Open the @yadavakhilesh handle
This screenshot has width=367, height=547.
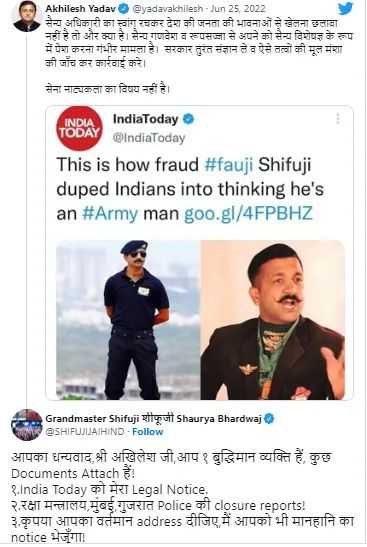click(x=167, y=9)
